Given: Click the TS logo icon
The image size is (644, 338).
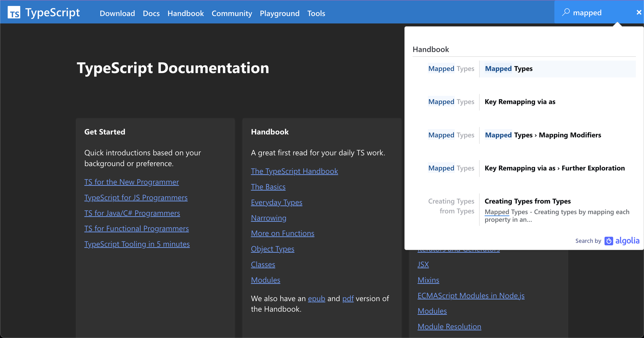Looking at the screenshot, I should click(x=14, y=13).
